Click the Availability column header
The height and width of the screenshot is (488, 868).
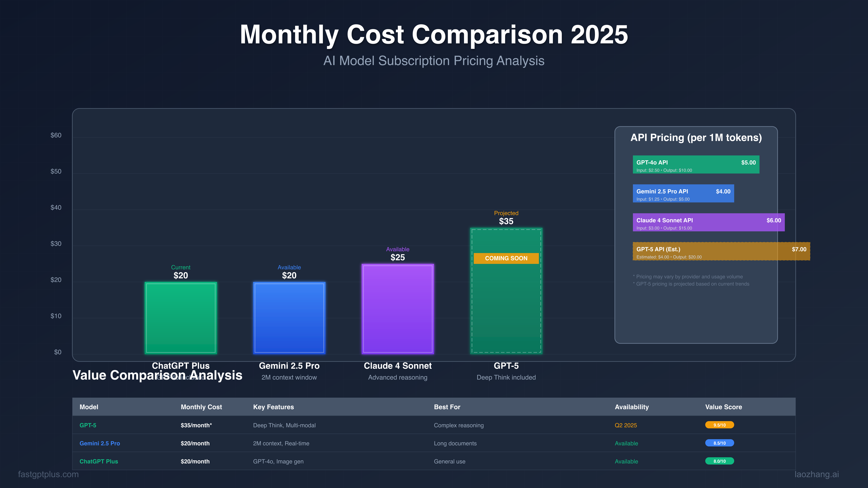coord(632,407)
